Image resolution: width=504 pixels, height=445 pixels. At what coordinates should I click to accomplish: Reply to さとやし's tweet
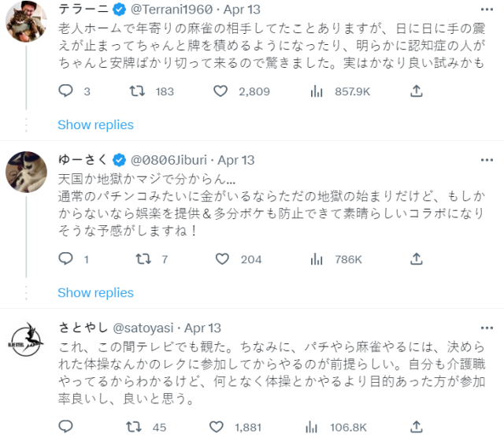click(66, 427)
